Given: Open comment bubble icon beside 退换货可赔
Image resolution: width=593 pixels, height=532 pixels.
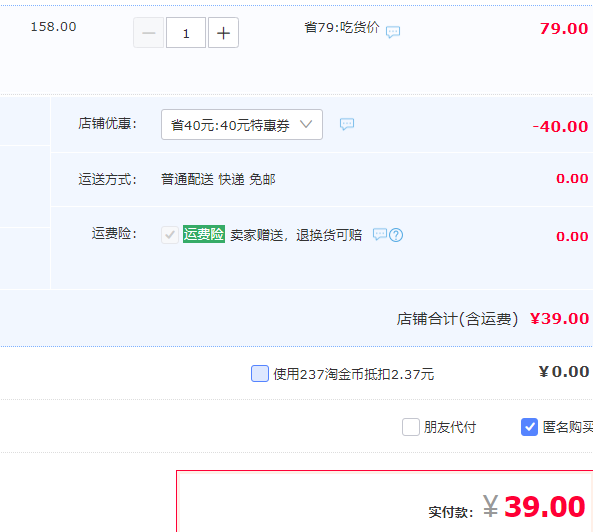Looking at the screenshot, I should point(380,234).
